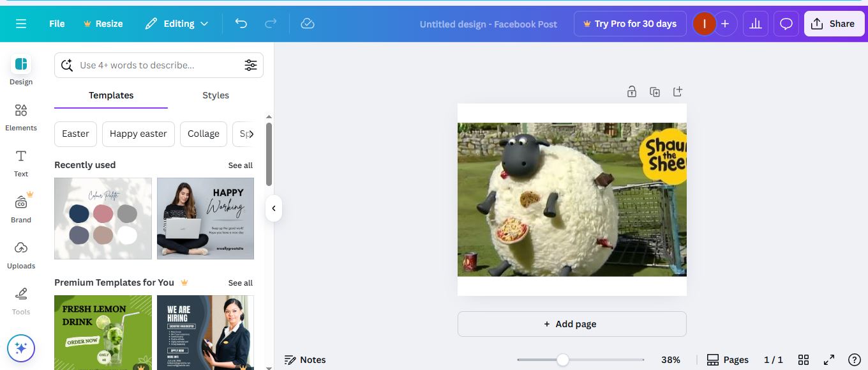Viewport: 868px width, 370px height.
Task: Launch the Canva AI magic sparkle button
Action: click(x=21, y=348)
